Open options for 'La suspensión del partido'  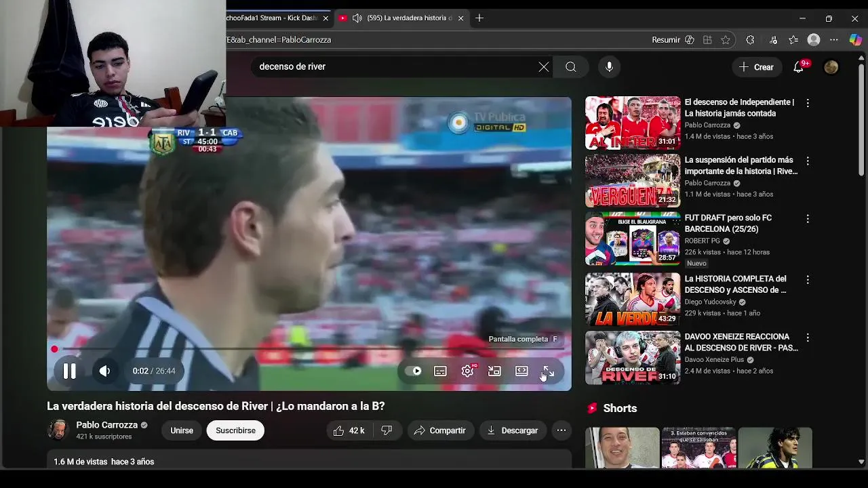tap(807, 161)
